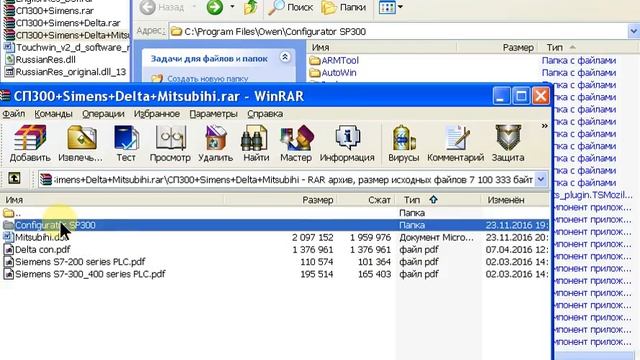This screenshot has width=640, height=360.
Task: Open the Найти (Find) binoculars tool
Action: click(x=256, y=143)
